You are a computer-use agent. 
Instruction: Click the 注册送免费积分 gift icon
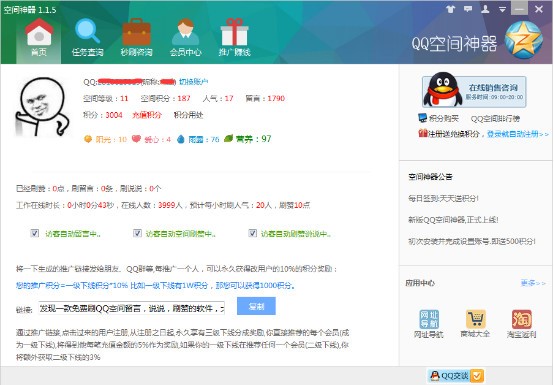click(x=423, y=134)
